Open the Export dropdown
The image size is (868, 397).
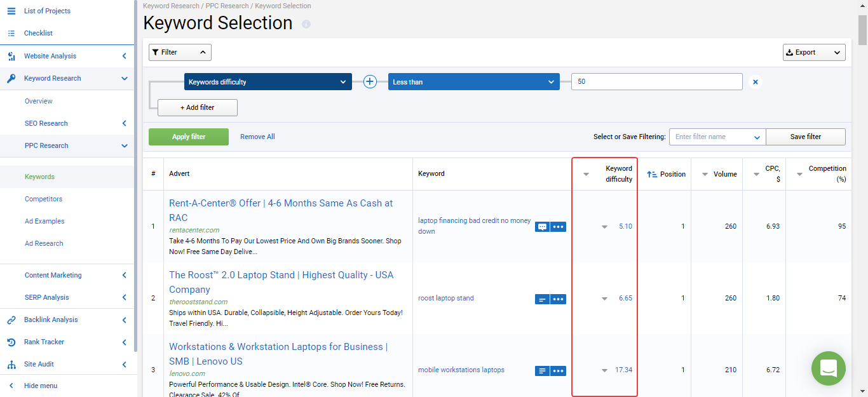point(814,52)
